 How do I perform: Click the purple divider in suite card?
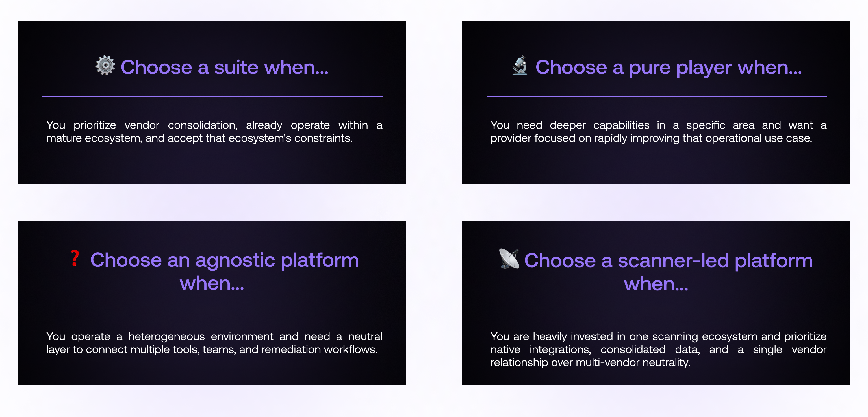point(212,97)
